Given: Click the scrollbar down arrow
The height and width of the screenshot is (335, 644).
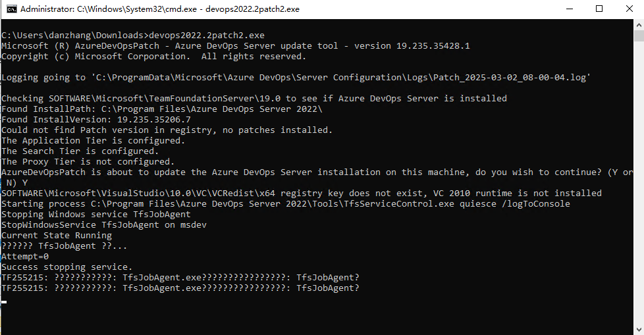Looking at the screenshot, I should point(638,329).
